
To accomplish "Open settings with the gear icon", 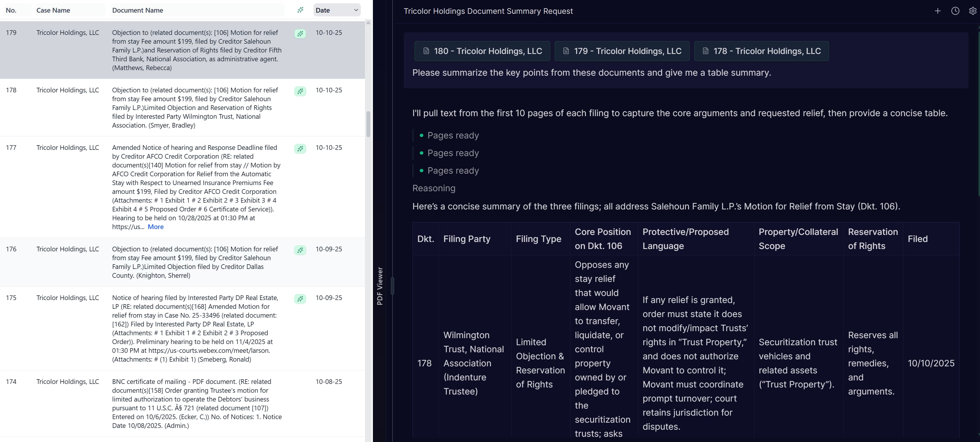I will 973,11.
